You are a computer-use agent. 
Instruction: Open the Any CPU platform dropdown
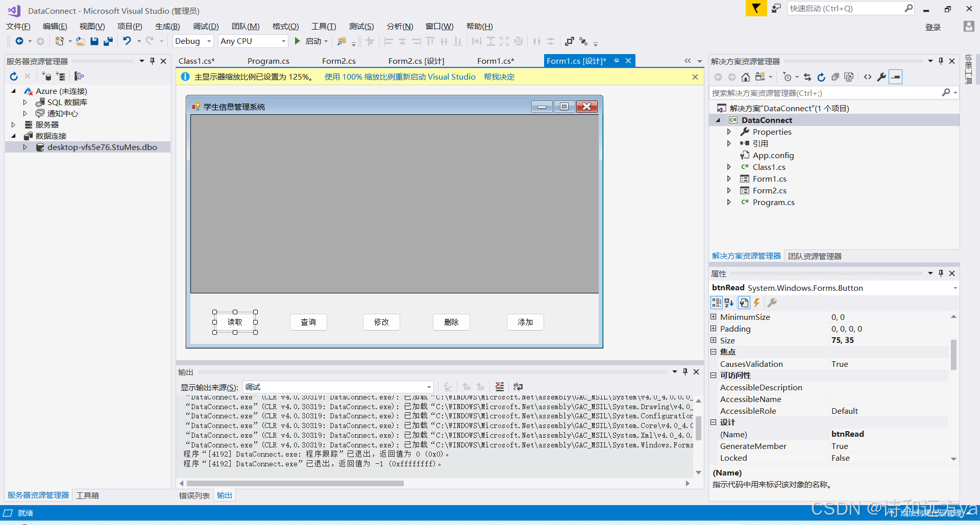[x=283, y=41]
